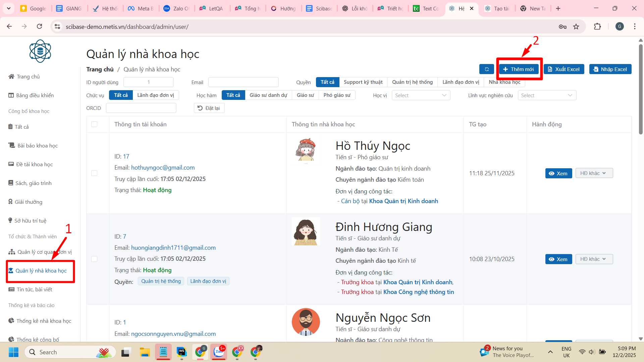The height and width of the screenshot is (362, 644).
Task: Select the Quản trị hệ thống role filter
Action: pos(412,82)
